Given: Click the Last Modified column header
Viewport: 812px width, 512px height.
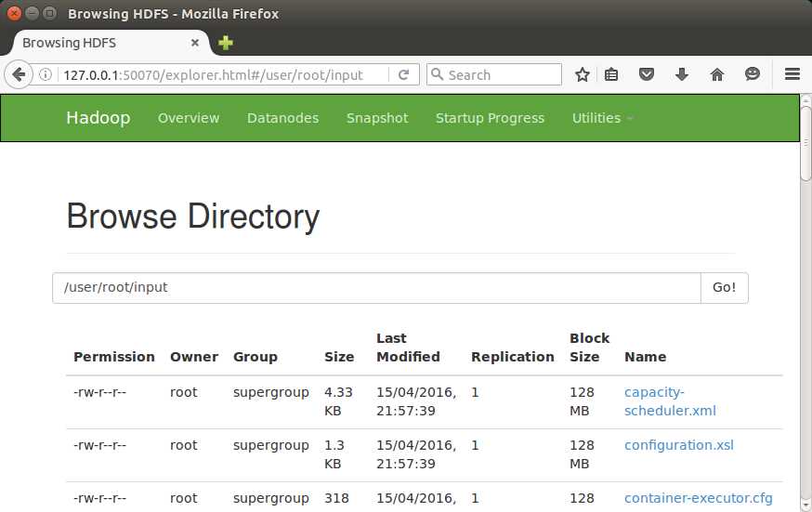Looking at the screenshot, I should click(x=408, y=348).
